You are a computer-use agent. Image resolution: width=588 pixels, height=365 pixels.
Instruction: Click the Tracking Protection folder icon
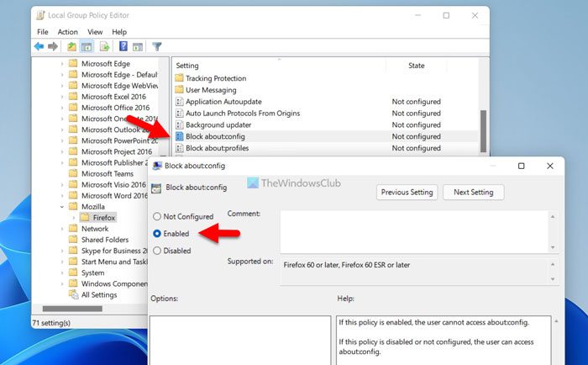coord(179,78)
